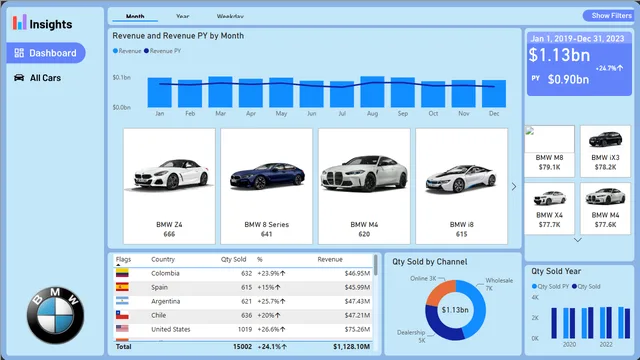Click the Qty Sold legend dot
This screenshot has height=360, width=640.
[x=574, y=286]
